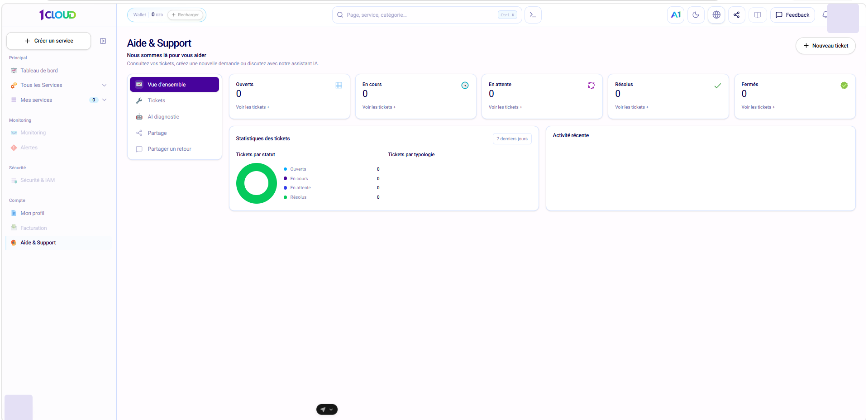Click Voir les tickets under Ouverts

(253, 107)
